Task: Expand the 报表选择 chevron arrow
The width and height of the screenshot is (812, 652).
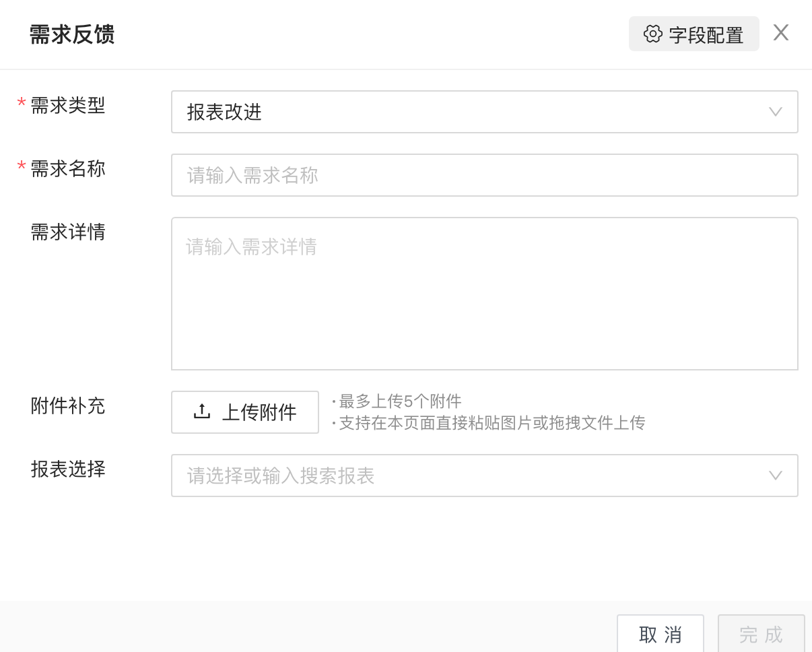Action: (775, 476)
